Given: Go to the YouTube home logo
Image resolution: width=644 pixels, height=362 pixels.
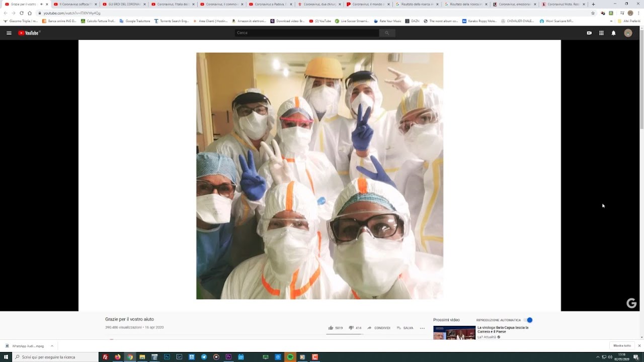Looking at the screenshot, I should (x=29, y=33).
